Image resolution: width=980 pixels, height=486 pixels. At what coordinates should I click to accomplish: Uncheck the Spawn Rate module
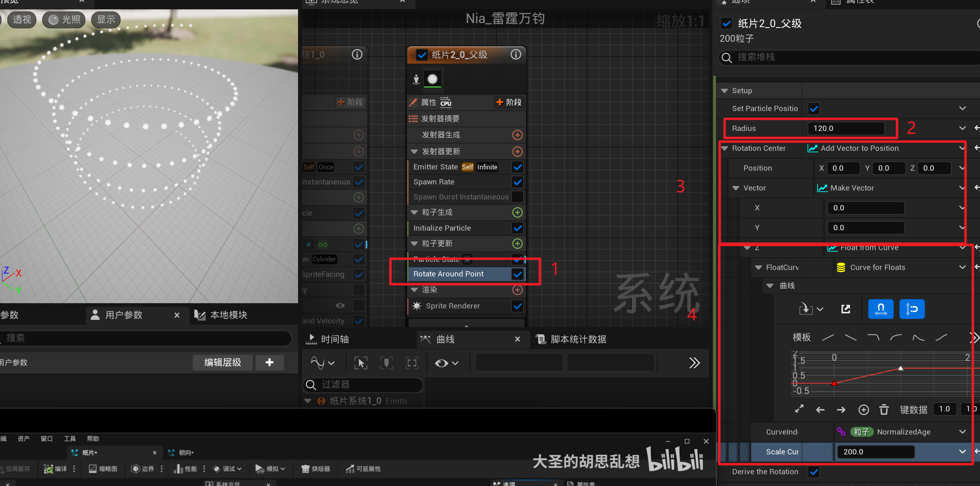[x=517, y=182]
